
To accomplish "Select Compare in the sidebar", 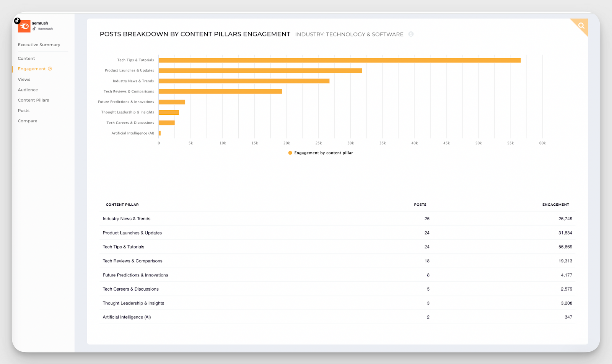I will [x=27, y=120].
